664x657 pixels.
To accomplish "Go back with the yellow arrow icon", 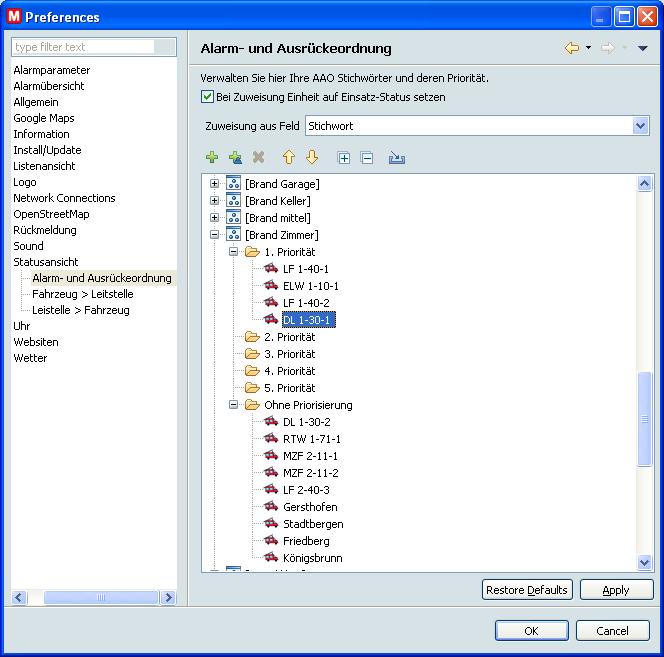I will pyautogui.click(x=572, y=48).
